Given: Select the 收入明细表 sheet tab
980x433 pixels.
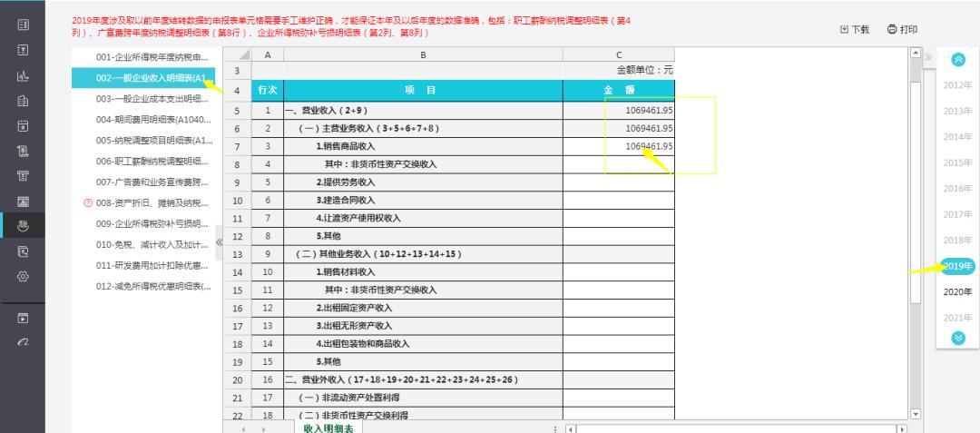Looking at the screenshot, I should click(x=328, y=428).
